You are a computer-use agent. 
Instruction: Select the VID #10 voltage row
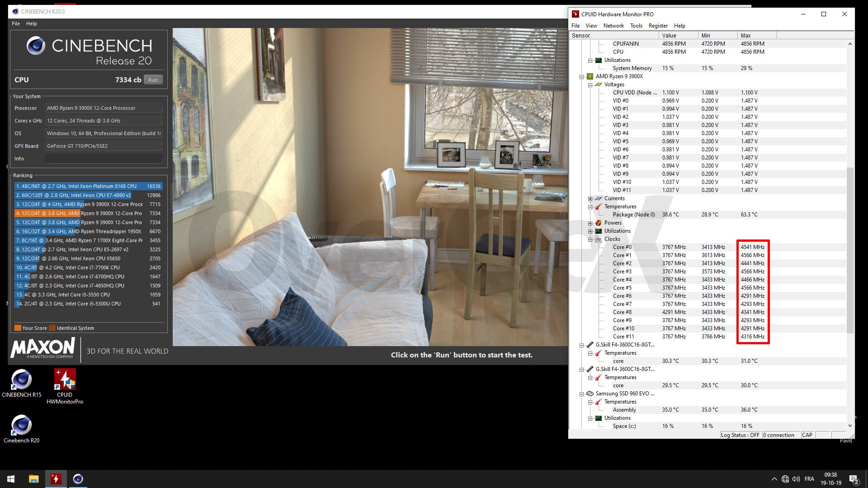(x=708, y=182)
